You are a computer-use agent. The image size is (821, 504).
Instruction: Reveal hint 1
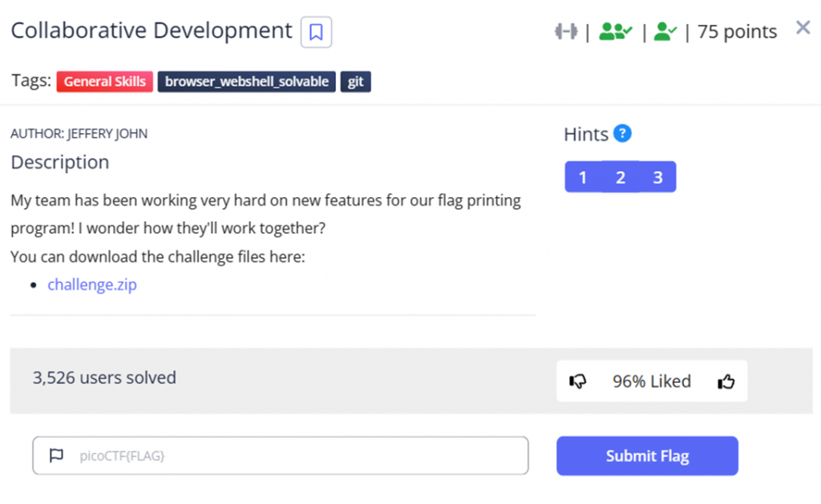click(583, 177)
